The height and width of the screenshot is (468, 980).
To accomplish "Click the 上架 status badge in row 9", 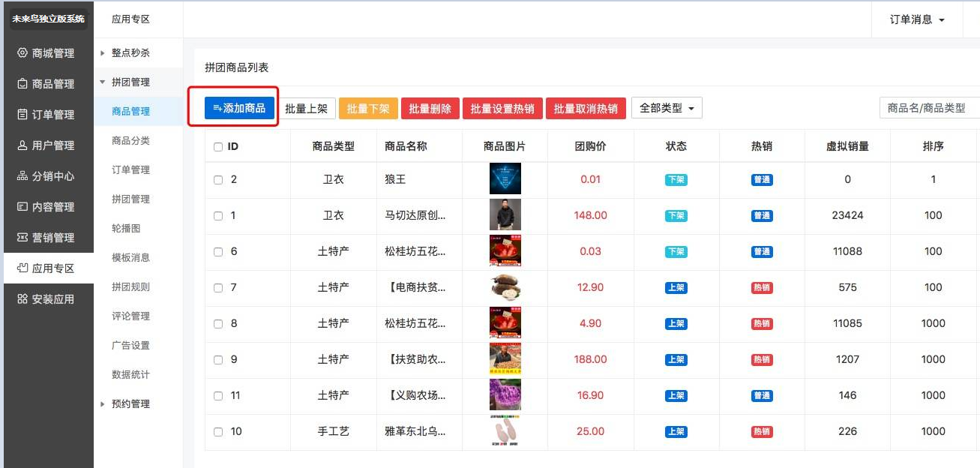I will [676, 360].
